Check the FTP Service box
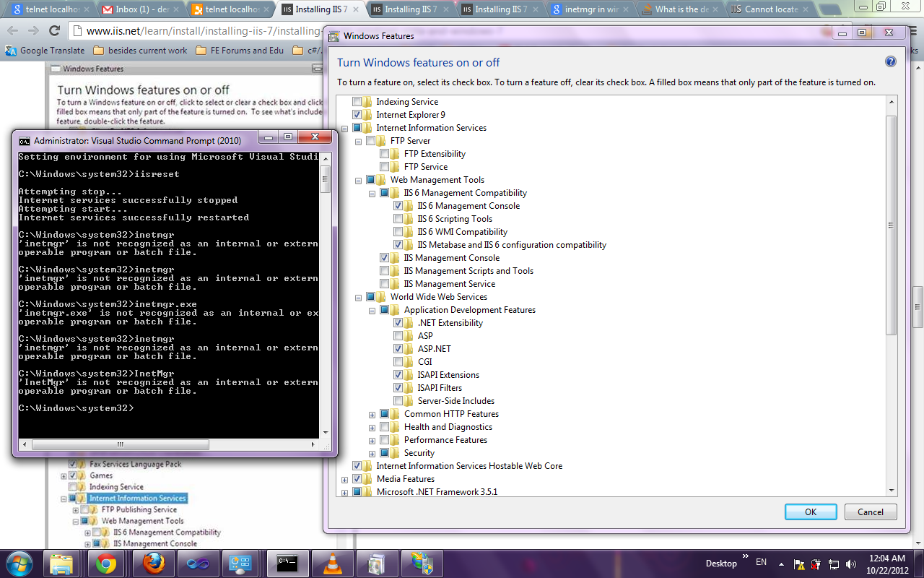This screenshot has height=578, width=924. click(x=385, y=167)
